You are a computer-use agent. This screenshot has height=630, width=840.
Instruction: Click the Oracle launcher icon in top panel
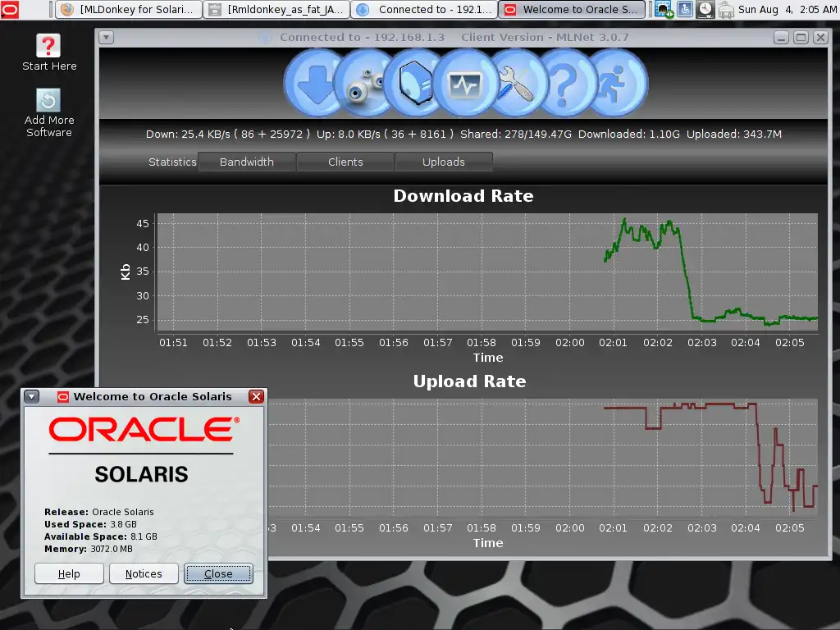pos(10,9)
